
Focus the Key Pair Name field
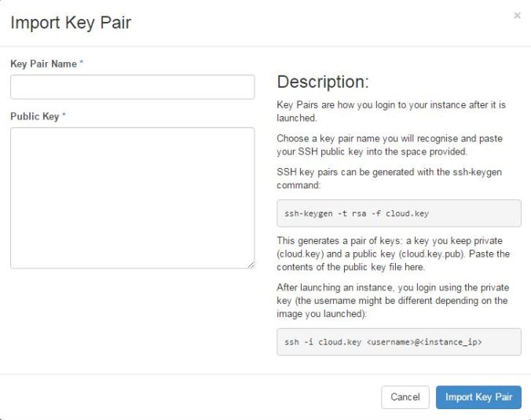[133, 87]
